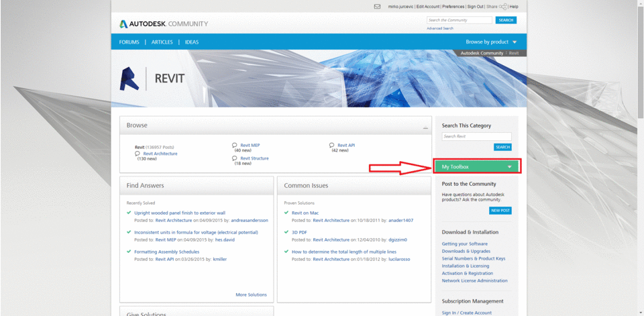
Task: Open Preferences in the top bar
Action: pyautogui.click(x=453, y=7)
